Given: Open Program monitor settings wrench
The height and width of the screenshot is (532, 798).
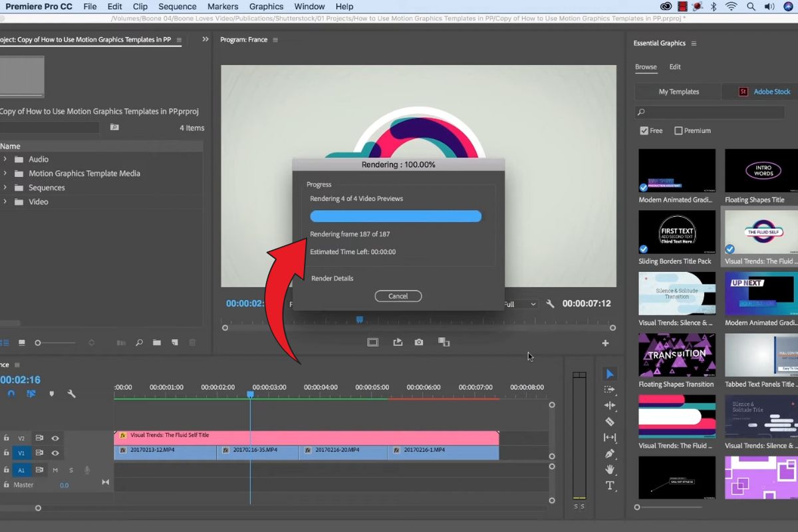Looking at the screenshot, I should [550, 304].
